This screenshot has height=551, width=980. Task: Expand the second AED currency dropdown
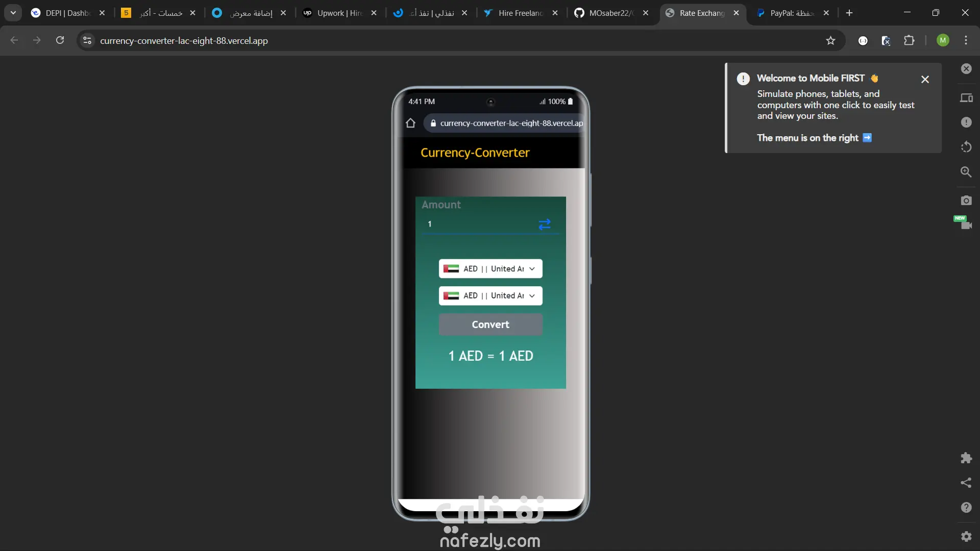(x=490, y=296)
